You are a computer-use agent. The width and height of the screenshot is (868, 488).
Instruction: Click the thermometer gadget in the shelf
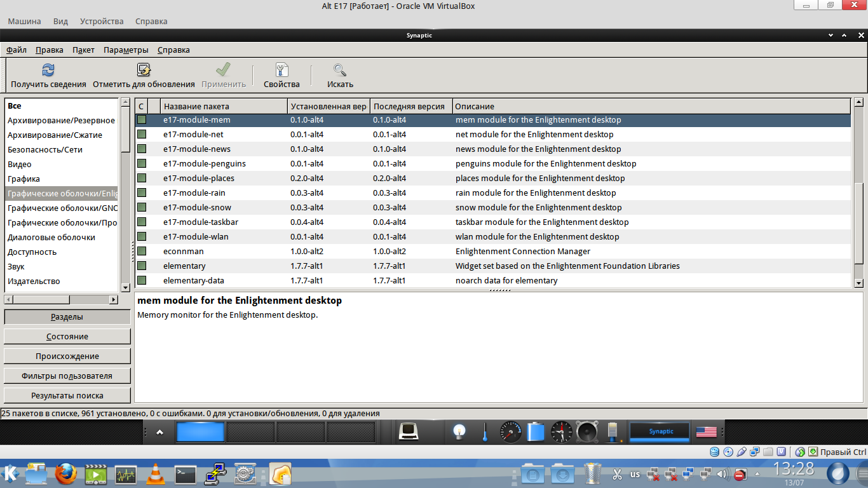484,432
